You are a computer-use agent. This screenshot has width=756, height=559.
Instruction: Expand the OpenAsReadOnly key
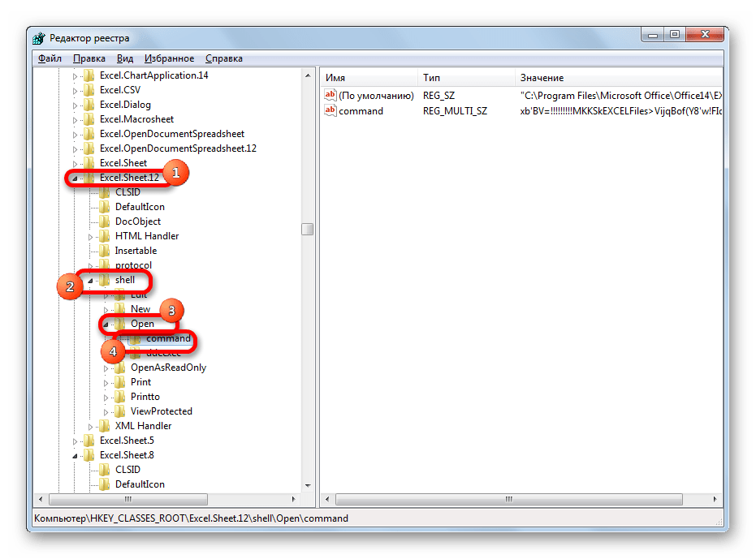(x=106, y=368)
